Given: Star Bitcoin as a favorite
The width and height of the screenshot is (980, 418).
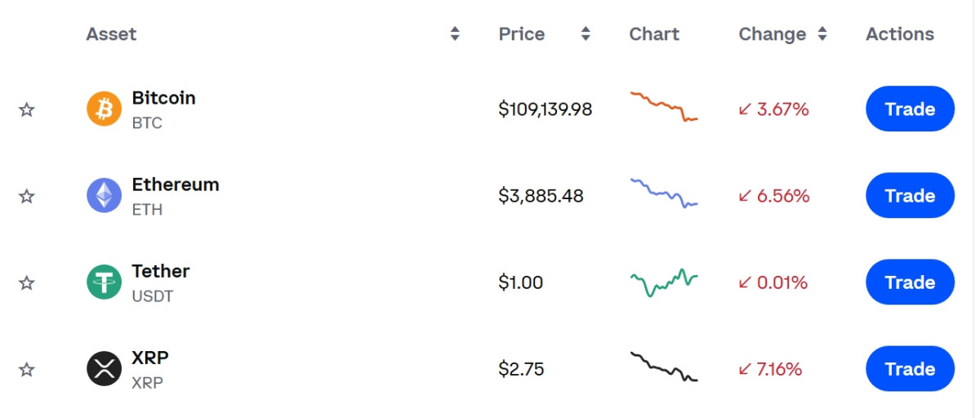Looking at the screenshot, I should coord(27,109).
